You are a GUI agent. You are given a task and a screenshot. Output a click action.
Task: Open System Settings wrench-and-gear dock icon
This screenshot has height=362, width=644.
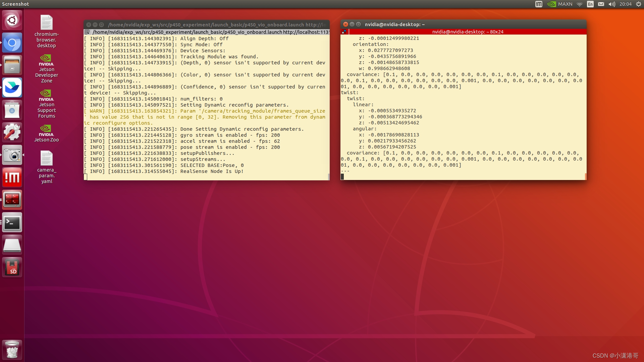coord(12,132)
